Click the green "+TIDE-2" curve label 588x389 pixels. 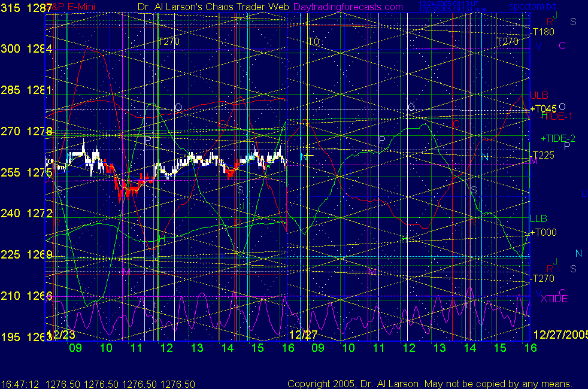point(558,138)
